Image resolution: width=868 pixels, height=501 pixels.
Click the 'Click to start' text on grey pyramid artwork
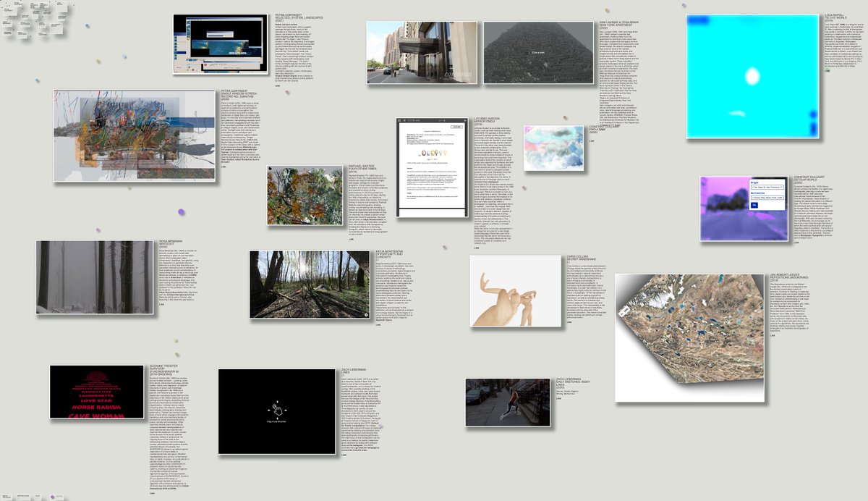pos(537,52)
